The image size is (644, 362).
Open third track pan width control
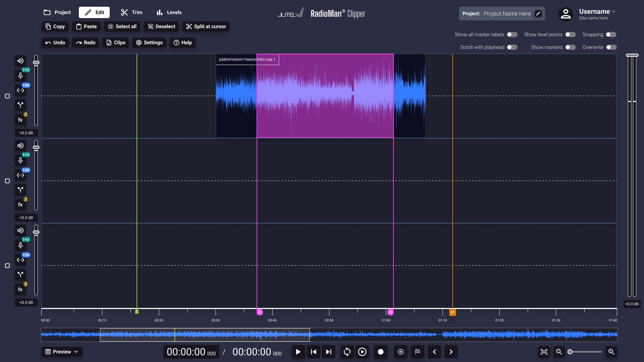coord(20,260)
